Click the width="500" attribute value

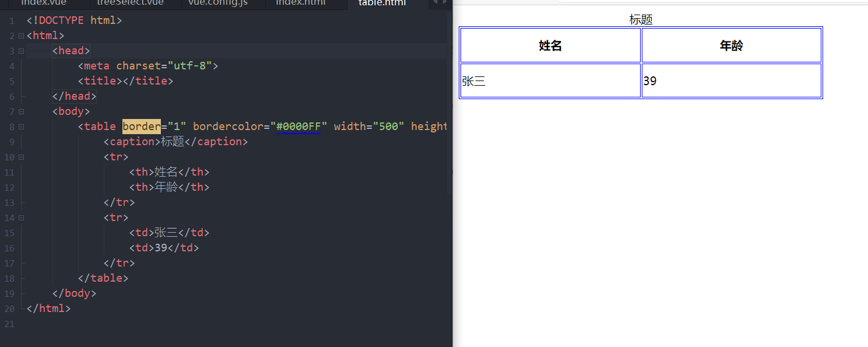(x=369, y=127)
